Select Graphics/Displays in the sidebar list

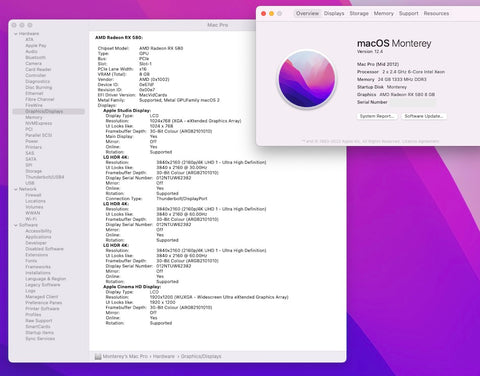point(49,111)
